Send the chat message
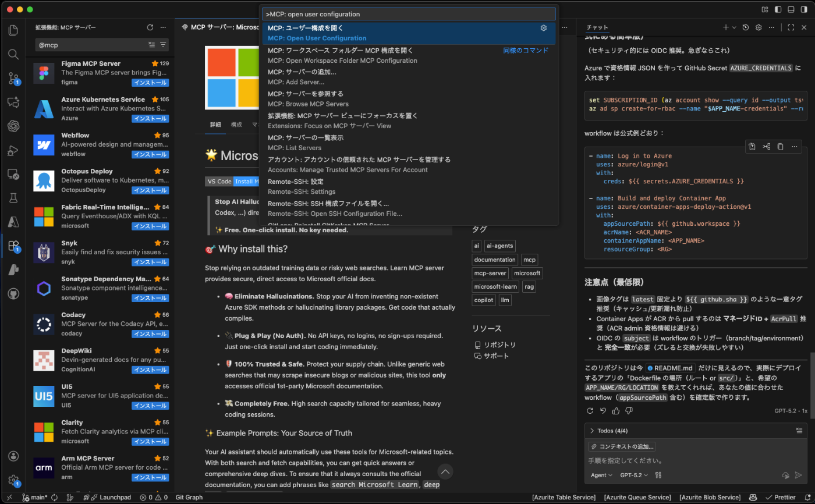815x504 pixels. click(x=799, y=475)
